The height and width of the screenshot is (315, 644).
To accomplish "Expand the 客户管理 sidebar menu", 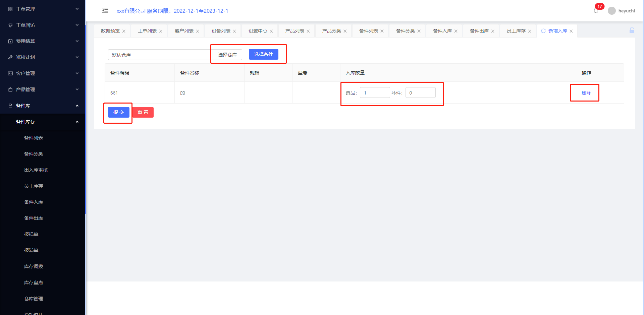I will (42, 73).
